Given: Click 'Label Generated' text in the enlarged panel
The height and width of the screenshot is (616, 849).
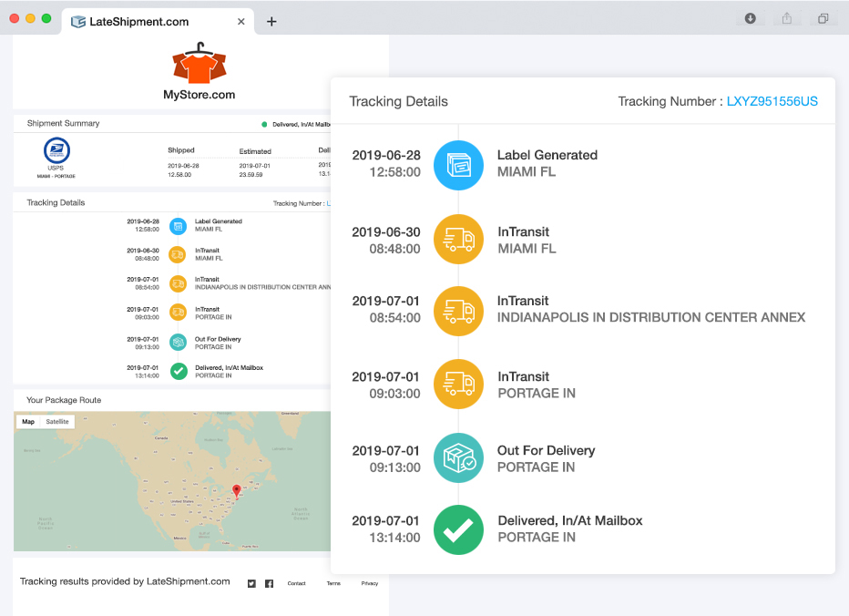Looking at the screenshot, I should tap(547, 155).
